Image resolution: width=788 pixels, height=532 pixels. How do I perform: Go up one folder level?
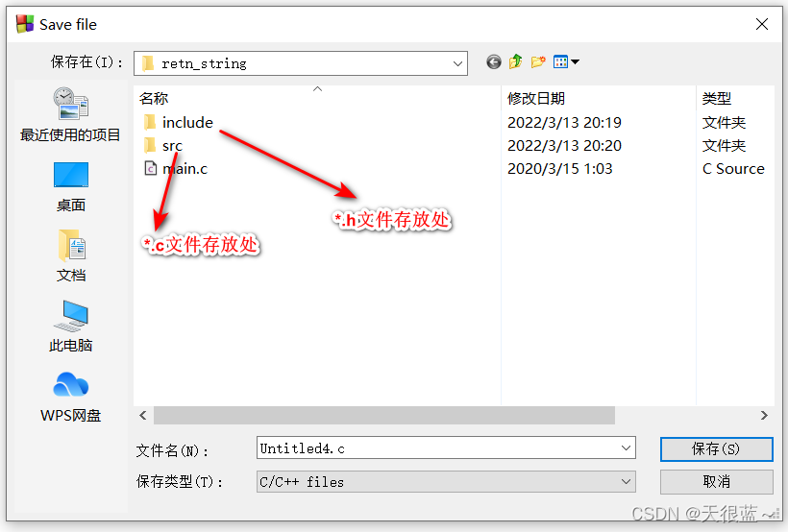516,61
